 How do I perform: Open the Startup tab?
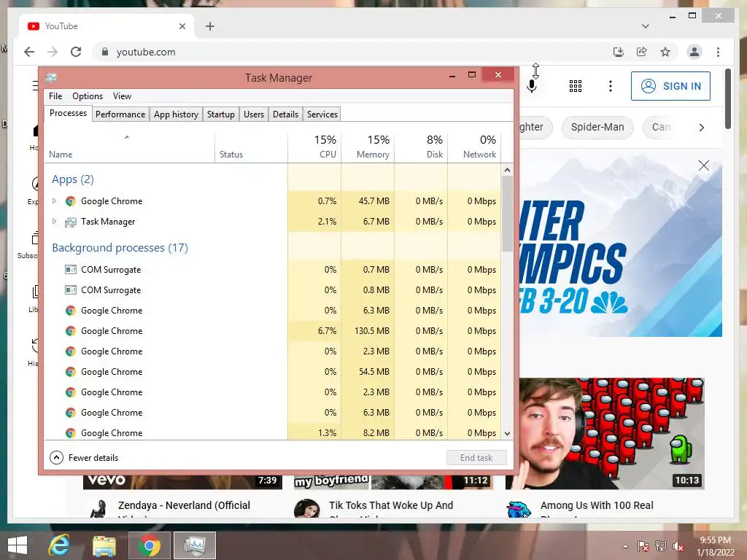pos(220,114)
